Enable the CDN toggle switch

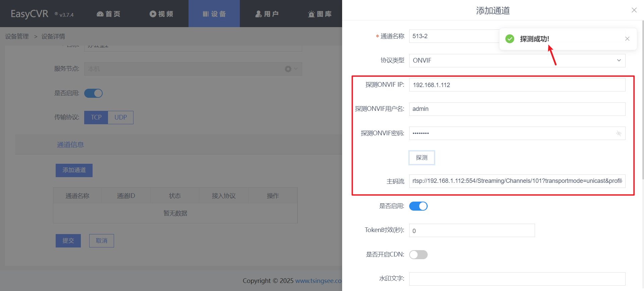point(418,255)
